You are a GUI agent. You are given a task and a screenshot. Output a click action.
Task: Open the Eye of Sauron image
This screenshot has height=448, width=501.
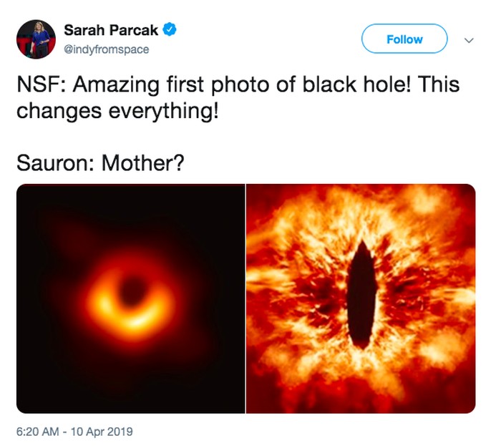coord(361,298)
